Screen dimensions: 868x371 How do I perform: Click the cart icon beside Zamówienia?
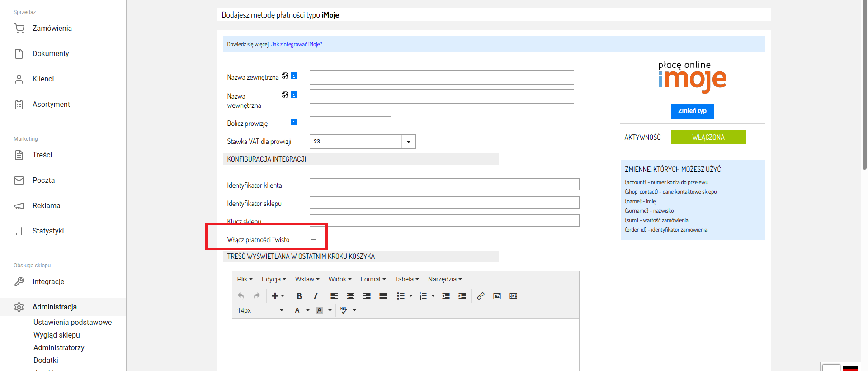click(19, 29)
